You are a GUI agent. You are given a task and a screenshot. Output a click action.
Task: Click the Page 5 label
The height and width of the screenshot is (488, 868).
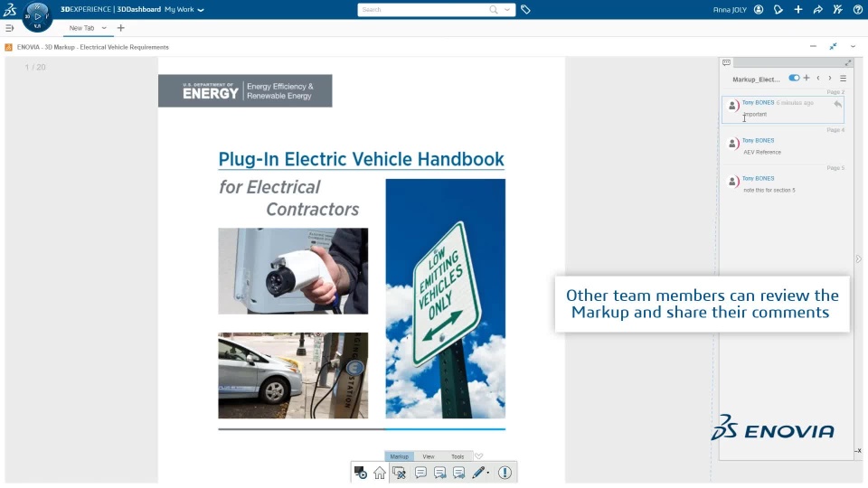pyautogui.click(x=835, y=168)
